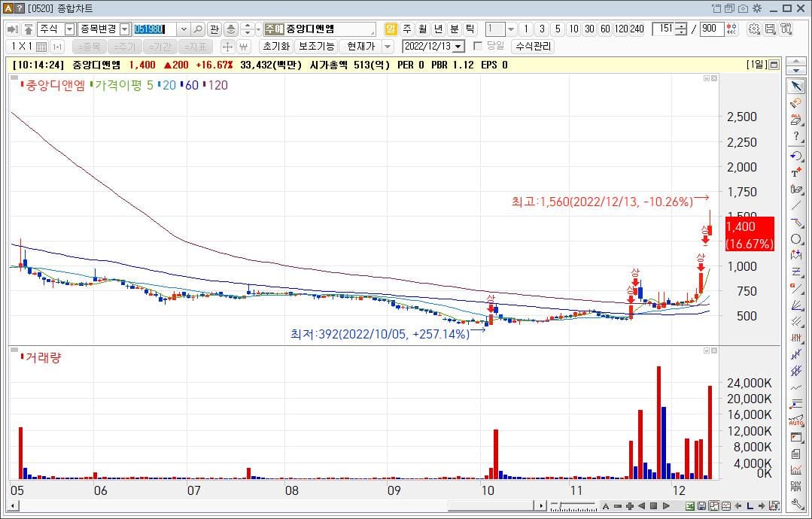Click the minus zoom out icon in bottom bar

coord(618,505)
